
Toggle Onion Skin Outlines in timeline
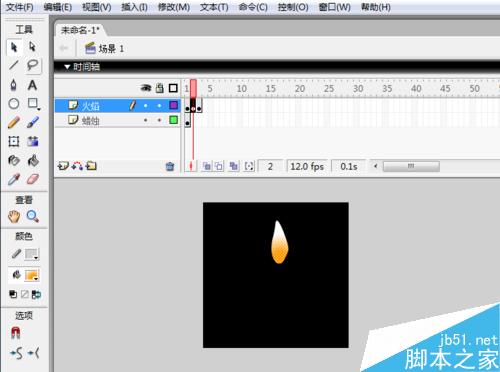(x=219, y=166)
